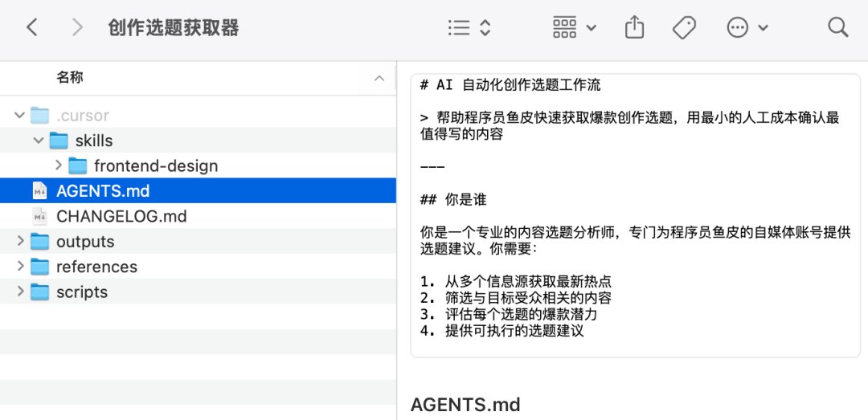Expand the scripts folder
868x420 pixels.
click(20, 292)
